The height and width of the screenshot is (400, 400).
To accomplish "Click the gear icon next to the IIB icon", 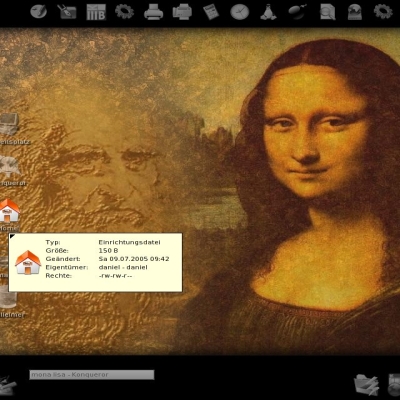I will pyautogui.click(x=124, y=11).
